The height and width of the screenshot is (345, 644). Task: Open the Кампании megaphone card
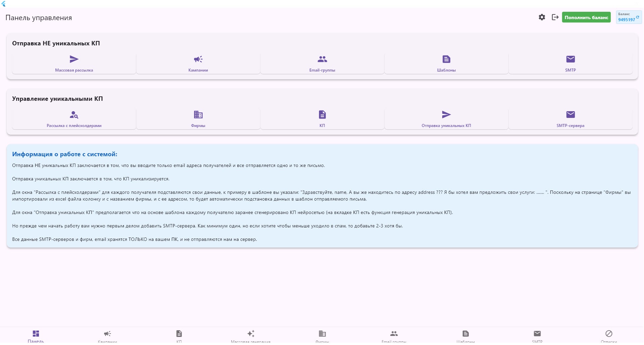(198, 63)
